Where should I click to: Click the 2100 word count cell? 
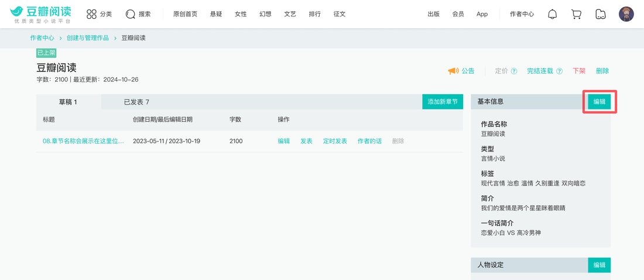click(x=236, y=141)
